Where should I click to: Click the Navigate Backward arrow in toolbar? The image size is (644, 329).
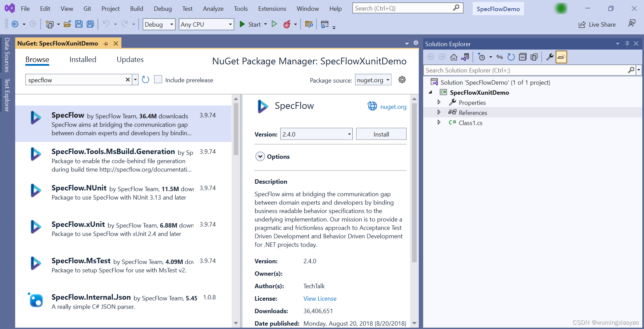[x=15, y=24]
